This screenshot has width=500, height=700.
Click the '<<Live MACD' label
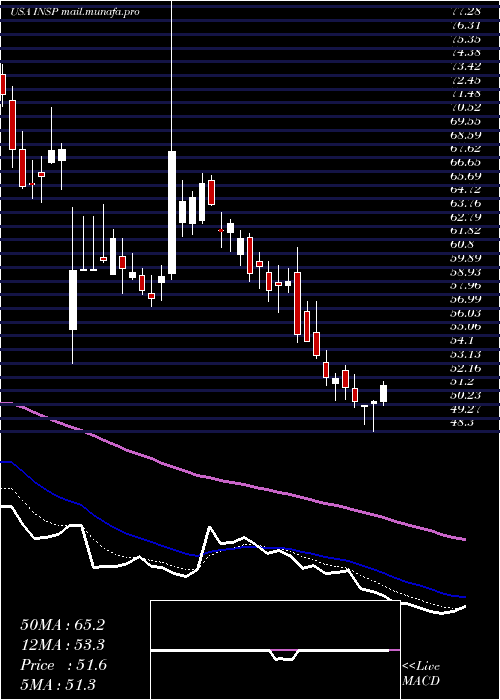(421, 674)
